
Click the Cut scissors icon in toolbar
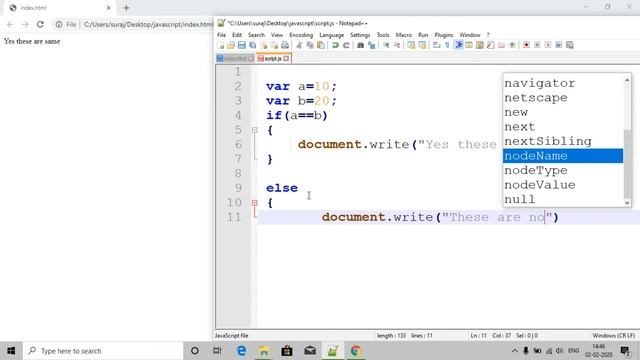point(299,45)
